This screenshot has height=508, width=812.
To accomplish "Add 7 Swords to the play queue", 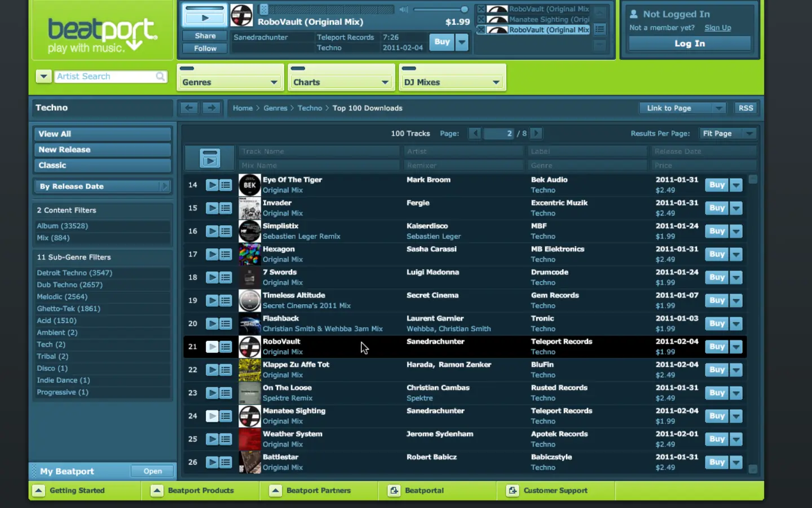I will pos(226,278).
